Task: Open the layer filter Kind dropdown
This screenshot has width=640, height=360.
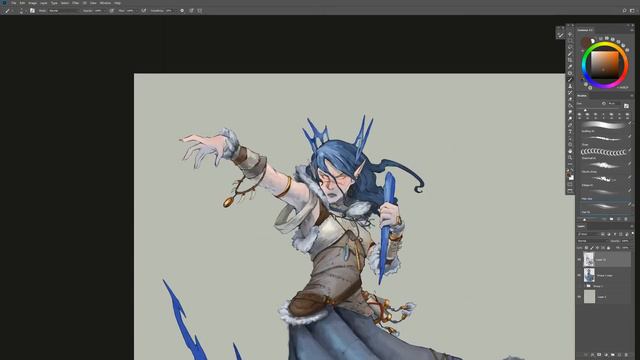Action: click(x=588, y=234)
